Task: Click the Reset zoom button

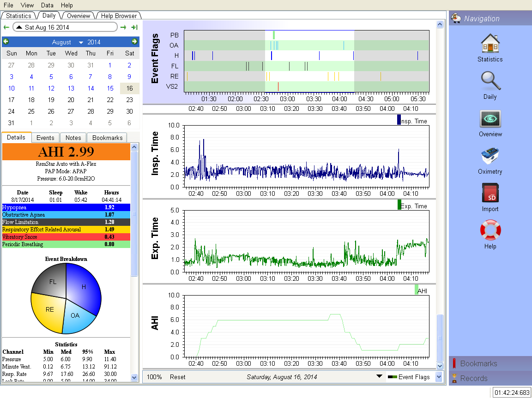Action: point(178,377)
